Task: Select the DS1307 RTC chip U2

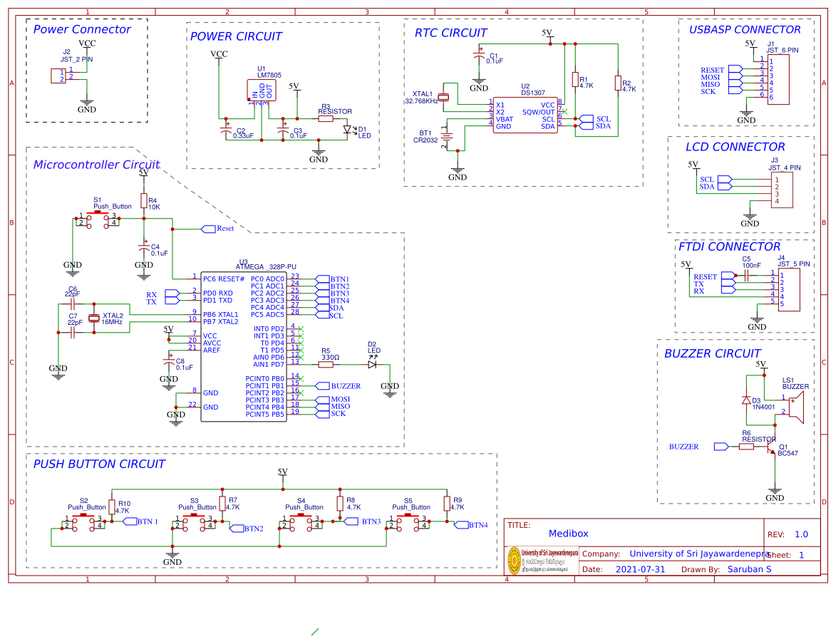Action: [525, 115]
